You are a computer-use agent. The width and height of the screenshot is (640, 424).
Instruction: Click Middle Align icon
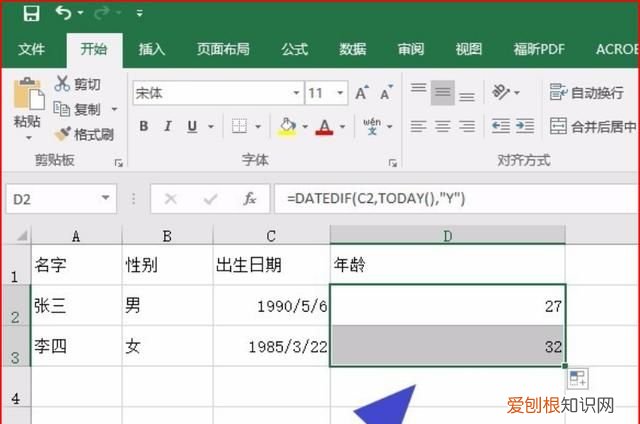pos(442,93)
